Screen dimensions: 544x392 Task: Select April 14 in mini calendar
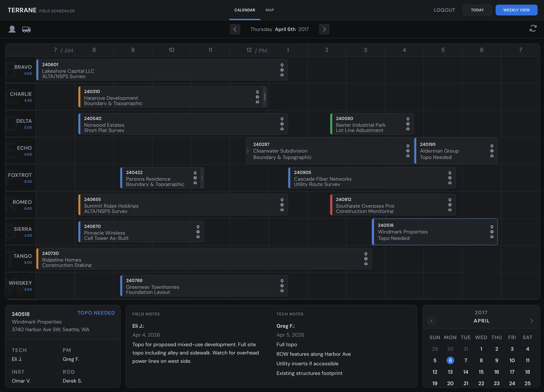pos(465,372)
